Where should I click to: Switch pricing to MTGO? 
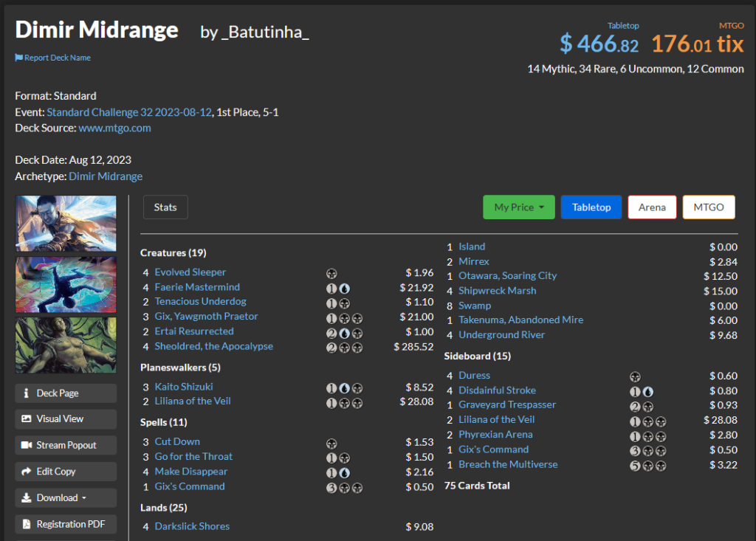708,207
